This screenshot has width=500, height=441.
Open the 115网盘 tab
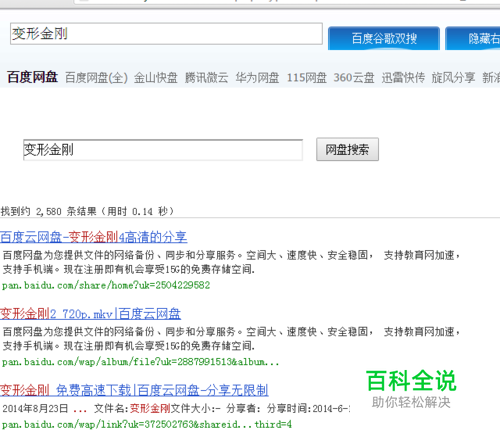(307, 78)
